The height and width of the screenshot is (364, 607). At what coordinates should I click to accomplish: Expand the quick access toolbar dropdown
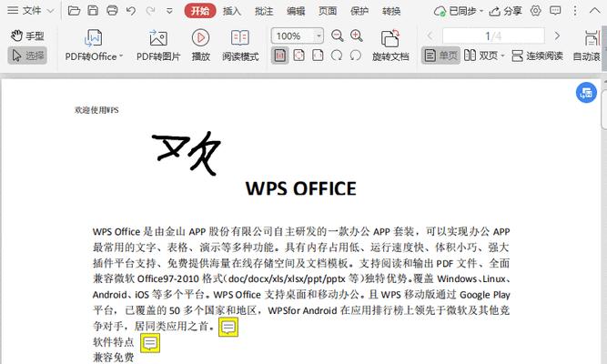pos(169,11)
